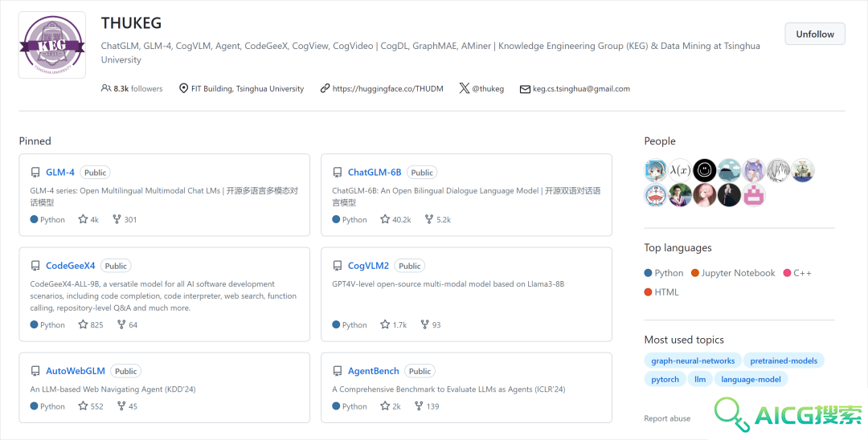This screenshot has height=440, width=868.
Task: Click the repository icon on CodeGeeX4 card
Action: click(35, 266)
